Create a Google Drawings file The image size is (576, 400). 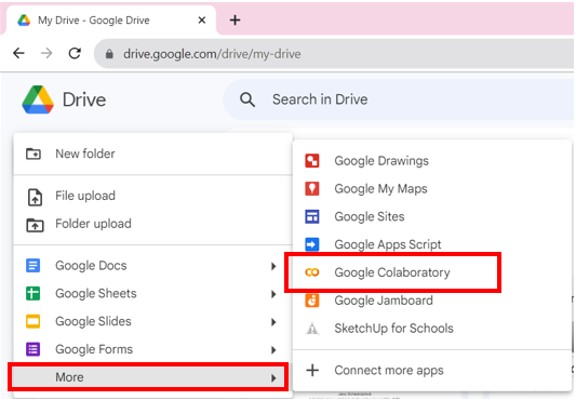coord(432,161)
